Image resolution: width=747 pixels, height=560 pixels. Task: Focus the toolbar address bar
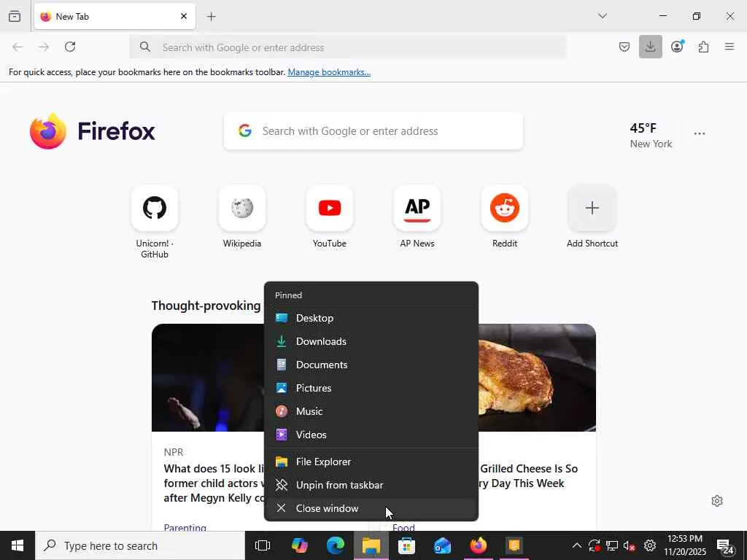348,47
